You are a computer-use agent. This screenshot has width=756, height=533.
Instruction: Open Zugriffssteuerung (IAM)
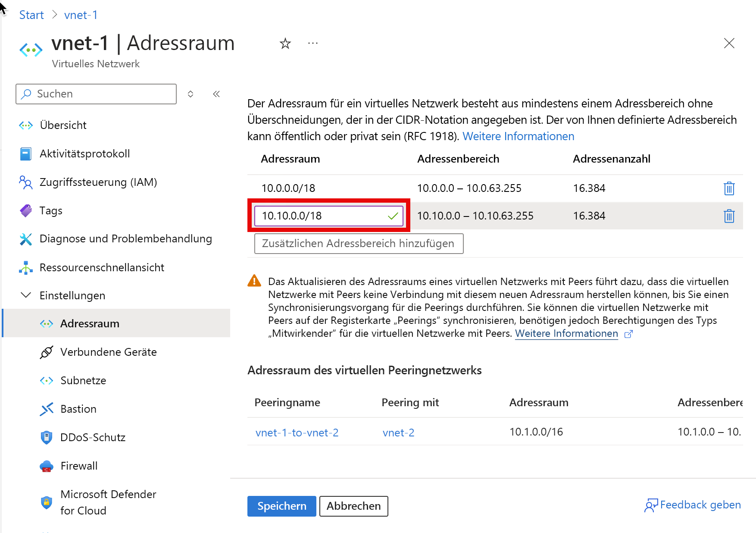coord(98,182)
